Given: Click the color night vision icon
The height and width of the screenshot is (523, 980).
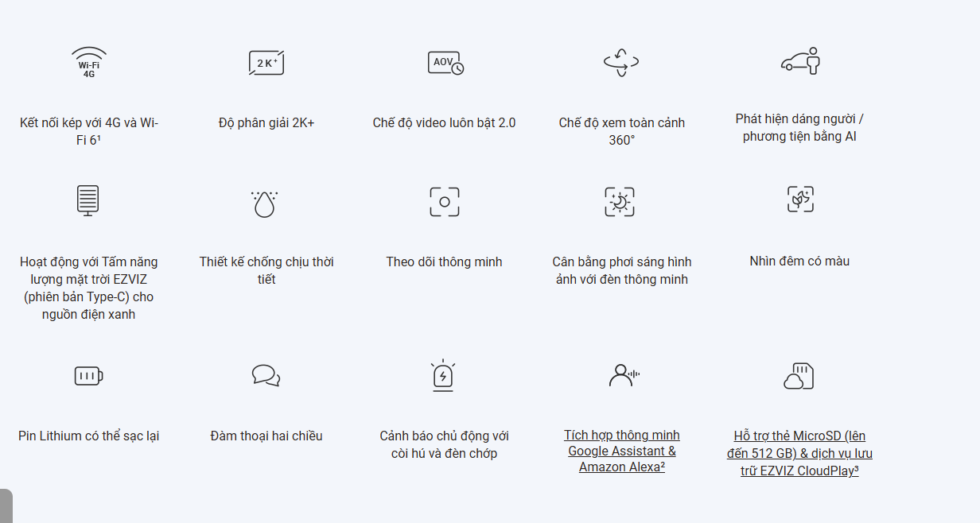Looking at the screenshot, I should [800, 199].
